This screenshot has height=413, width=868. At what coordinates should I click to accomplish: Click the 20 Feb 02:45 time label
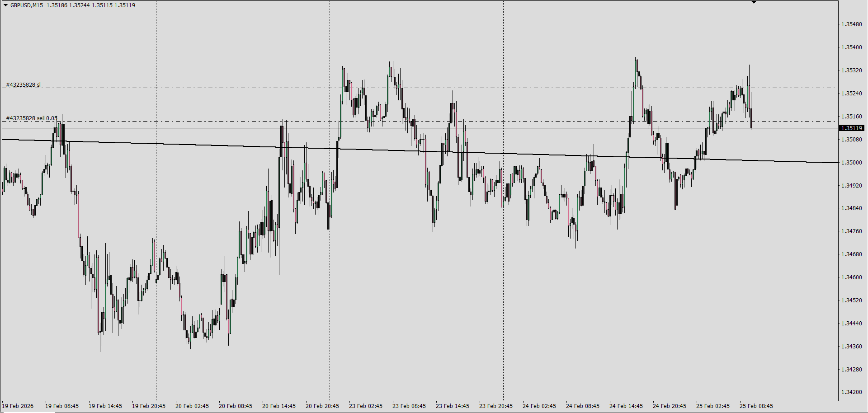tap(192, 406)
